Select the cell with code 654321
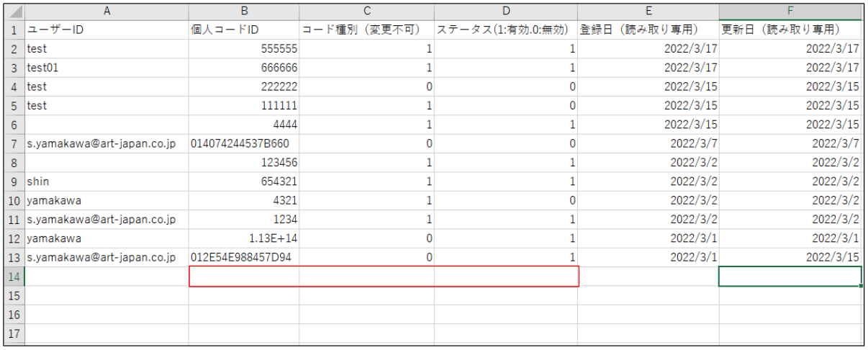The height and width of the screenshot is (350, 868). click(x=244, y=181)
